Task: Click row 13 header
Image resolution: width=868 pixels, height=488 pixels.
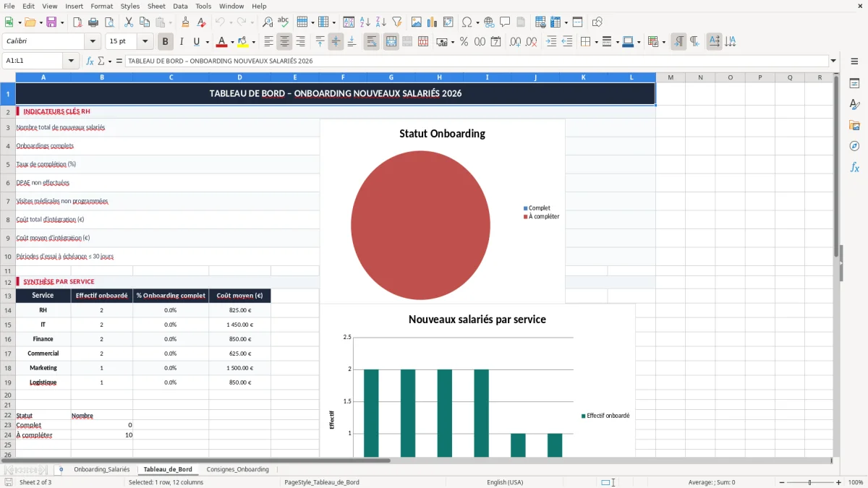Action: (x=8, y=296)
